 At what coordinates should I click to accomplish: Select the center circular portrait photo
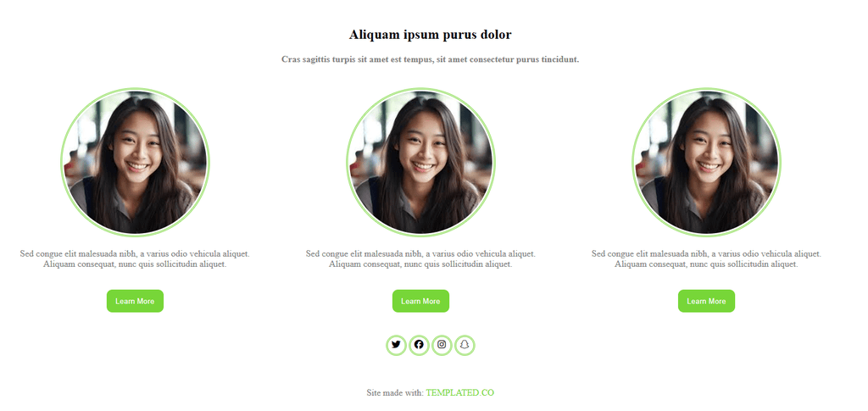point(420,162)
